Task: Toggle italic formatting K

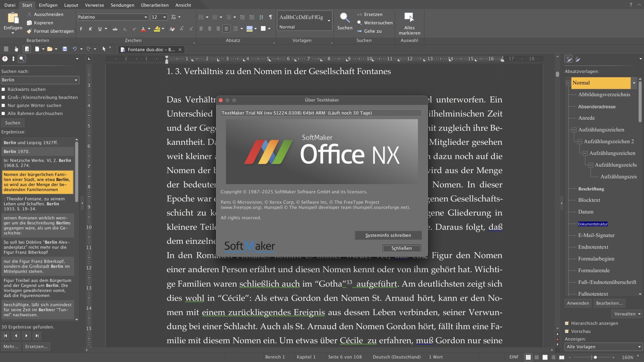Action: 90,29
